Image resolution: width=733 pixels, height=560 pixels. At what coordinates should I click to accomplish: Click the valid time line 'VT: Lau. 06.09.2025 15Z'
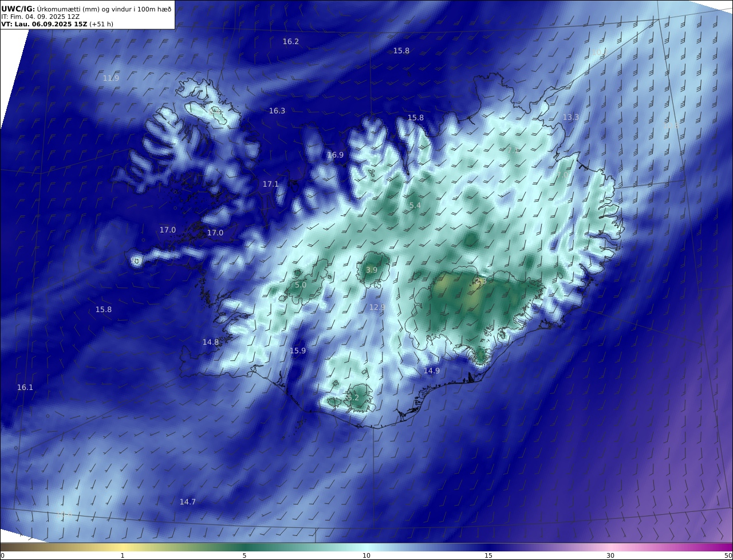pos(44,25)
